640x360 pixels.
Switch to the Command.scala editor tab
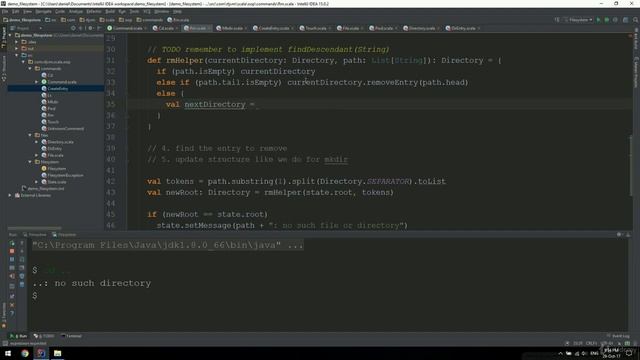pyautogui.click(x=127, y=28)
